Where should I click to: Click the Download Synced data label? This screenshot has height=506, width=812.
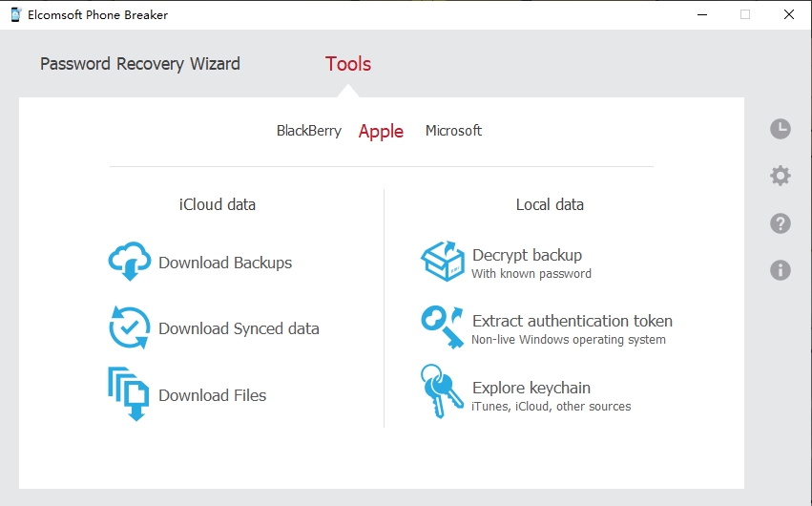[x=239, y=328]
